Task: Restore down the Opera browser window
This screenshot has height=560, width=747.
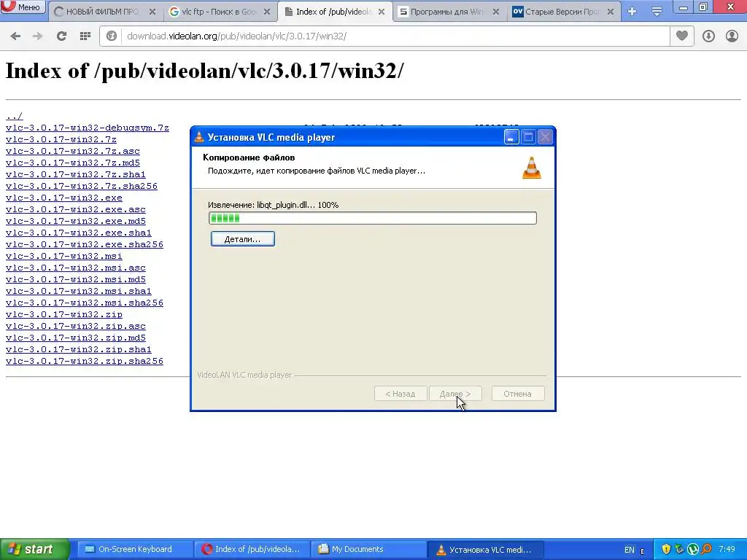Action: click(x=703, y=7)
